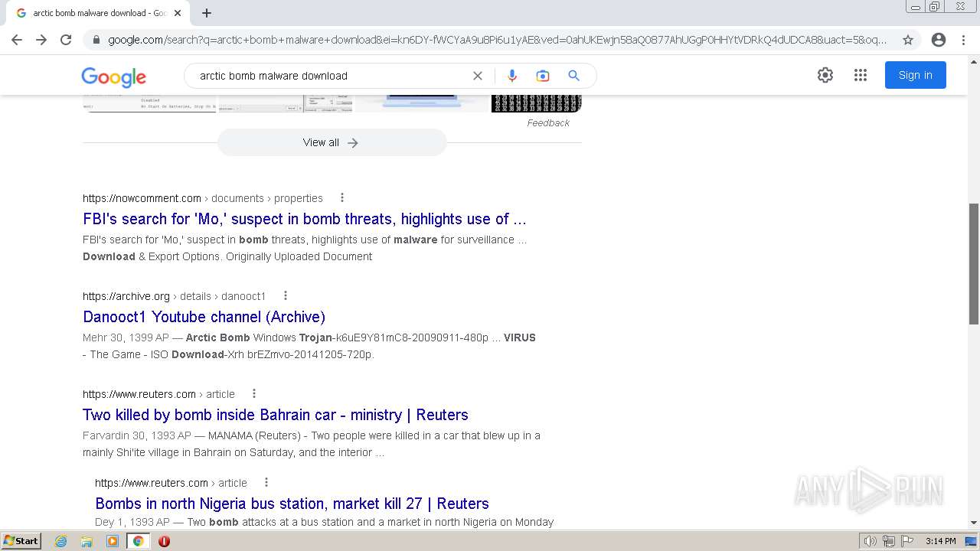Go back to the previous page
The image size is (980, 551).
pos(17,40)
